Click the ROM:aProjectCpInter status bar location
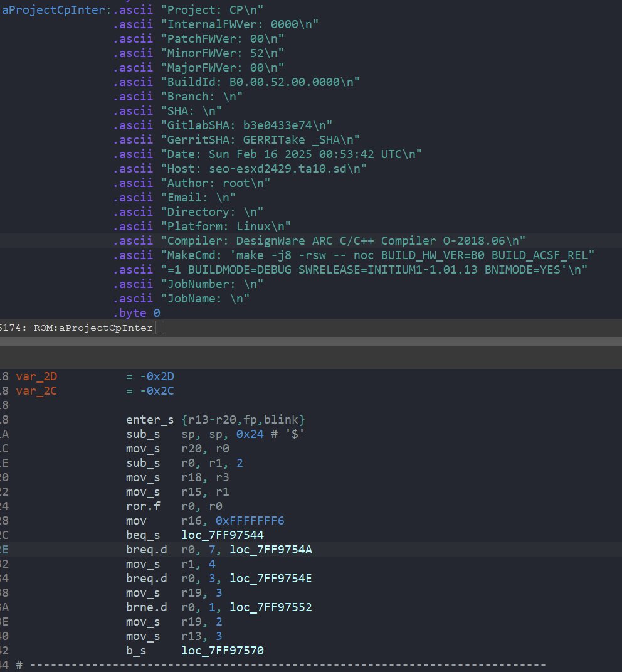 (93, 328)
